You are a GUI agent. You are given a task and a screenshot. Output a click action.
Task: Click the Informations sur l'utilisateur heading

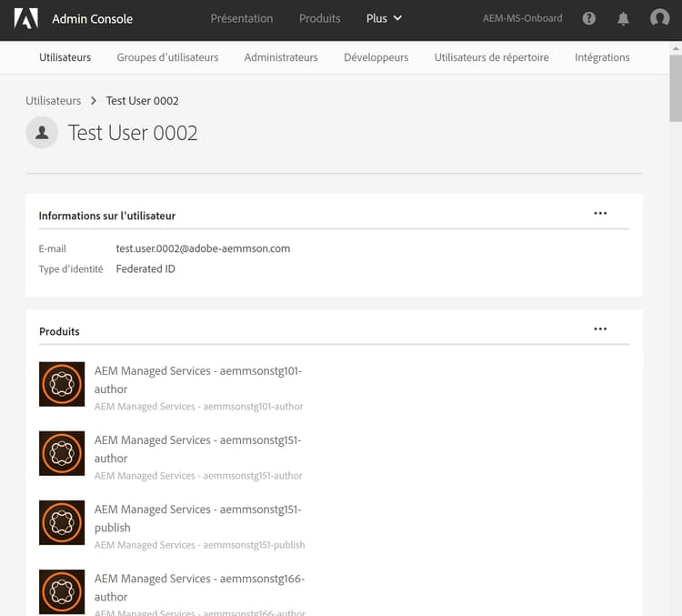107,216
